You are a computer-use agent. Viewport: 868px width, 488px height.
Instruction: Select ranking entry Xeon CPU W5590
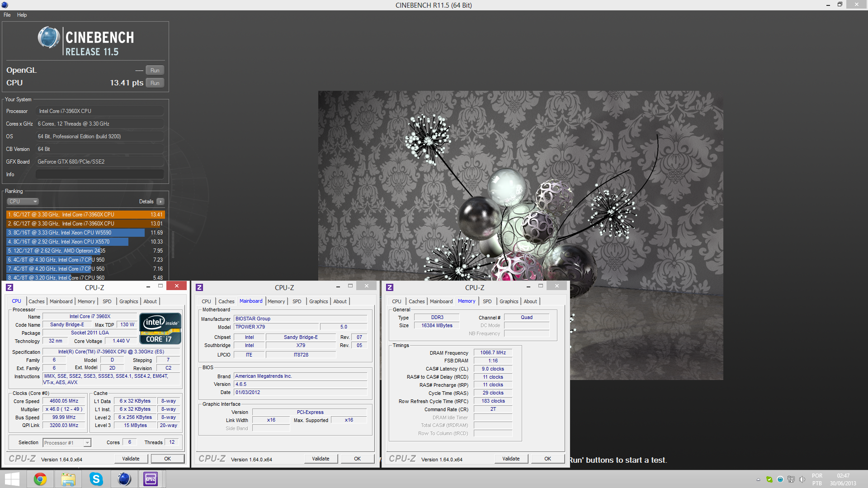tap(85, 233)
